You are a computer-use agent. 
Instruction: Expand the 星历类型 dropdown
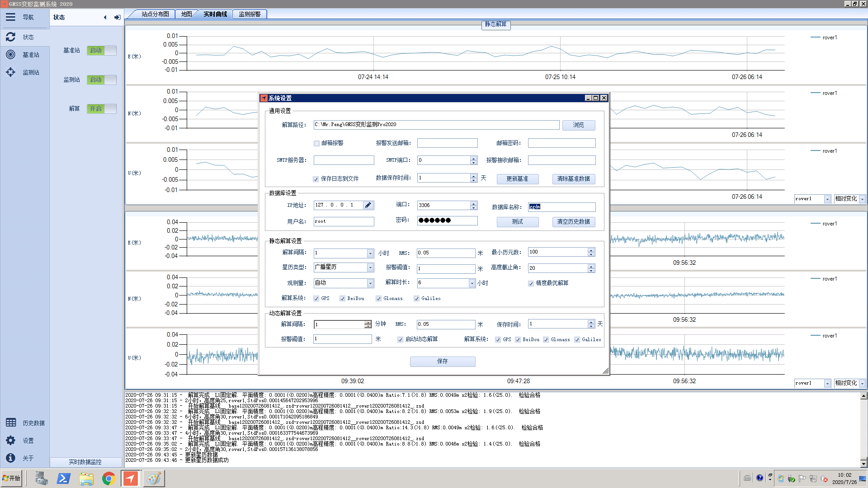pyautogui.click(x=370, y=267)
